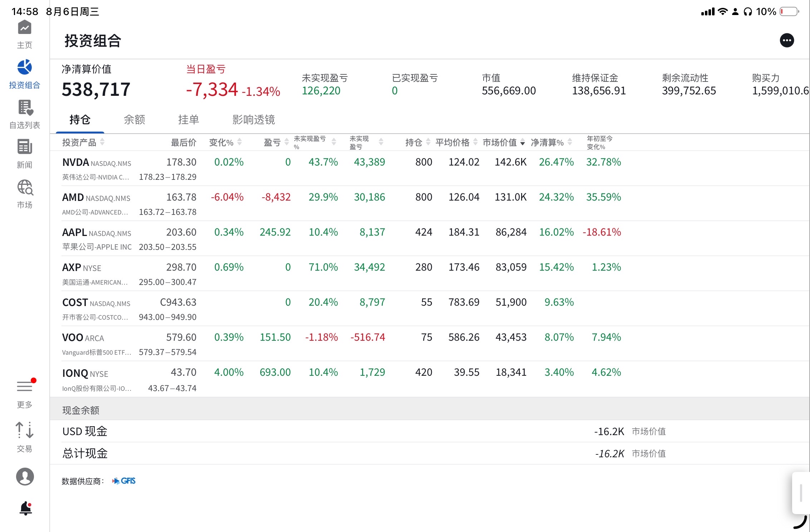
Task: Tap the 14:58 clock in status bar
Action: tap(25, 11)
